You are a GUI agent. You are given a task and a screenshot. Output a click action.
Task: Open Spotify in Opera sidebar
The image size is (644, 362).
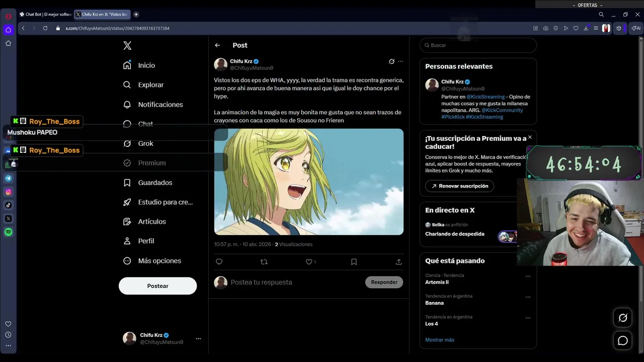[x=8, y=232]
